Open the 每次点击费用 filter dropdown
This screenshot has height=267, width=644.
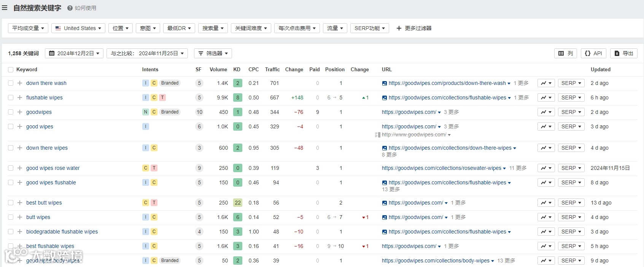(297, 28)
